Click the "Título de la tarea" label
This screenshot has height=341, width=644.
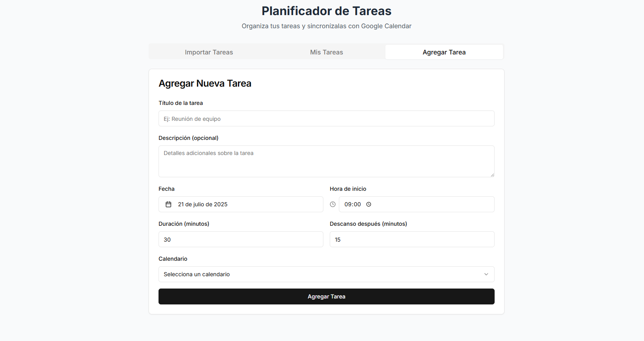pos(181,103)
